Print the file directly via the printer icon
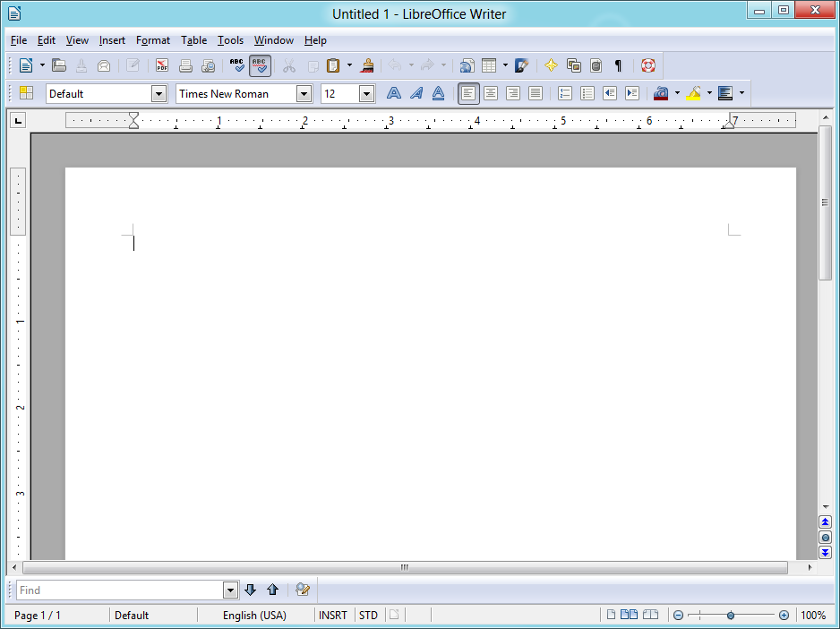This screenshot has width=840, height=629. [x=185, y=66]
